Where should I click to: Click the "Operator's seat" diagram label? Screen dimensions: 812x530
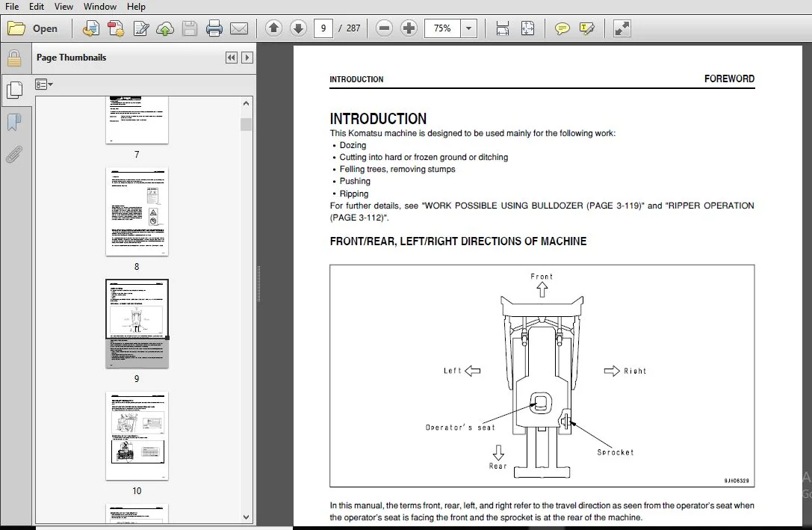tap(460, 428)
